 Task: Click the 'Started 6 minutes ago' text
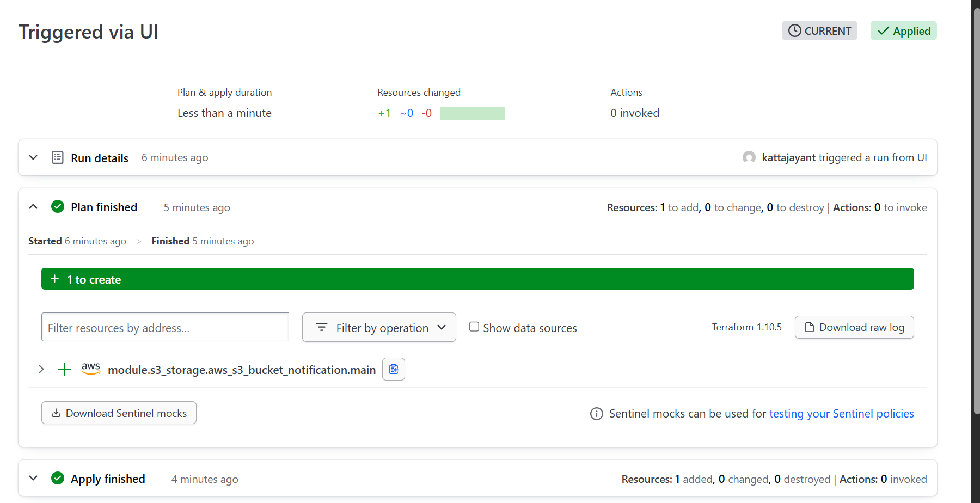pos(77,241)
